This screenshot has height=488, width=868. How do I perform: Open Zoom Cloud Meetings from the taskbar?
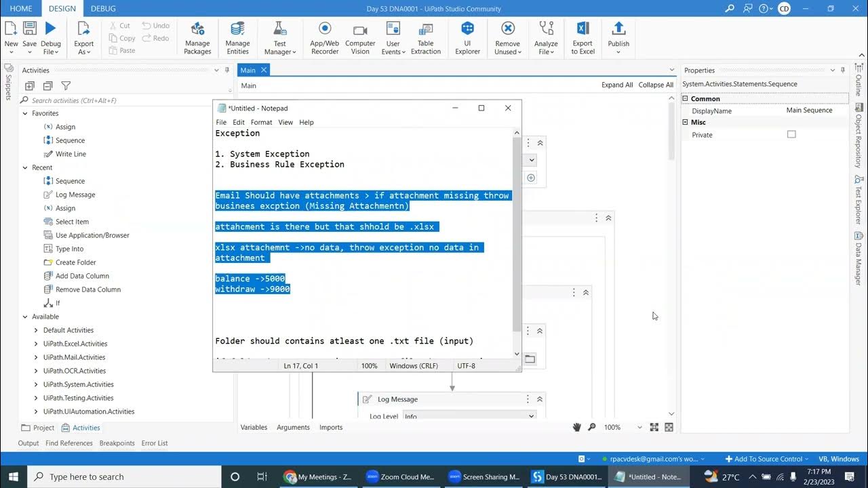pos(399,476)
